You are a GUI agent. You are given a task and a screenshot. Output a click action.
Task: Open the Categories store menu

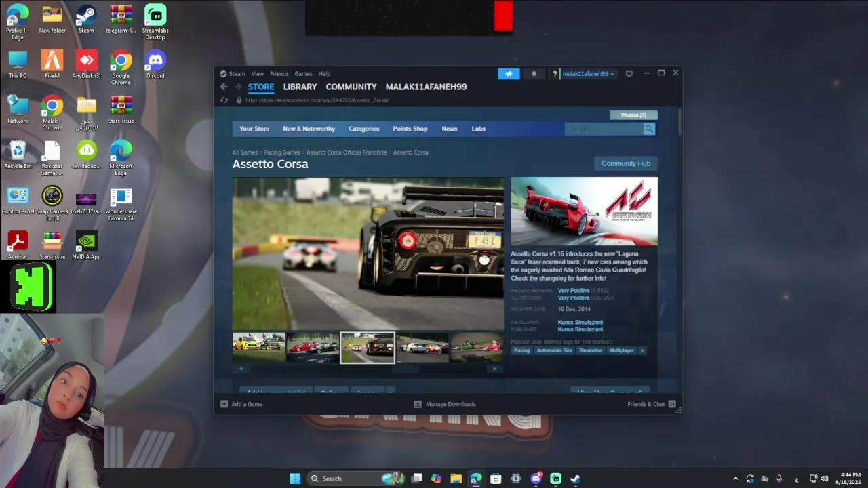[x=364, y=129]
